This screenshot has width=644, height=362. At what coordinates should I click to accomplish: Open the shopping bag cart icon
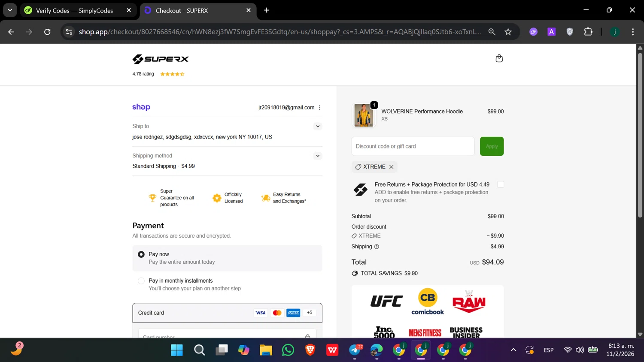499,58
